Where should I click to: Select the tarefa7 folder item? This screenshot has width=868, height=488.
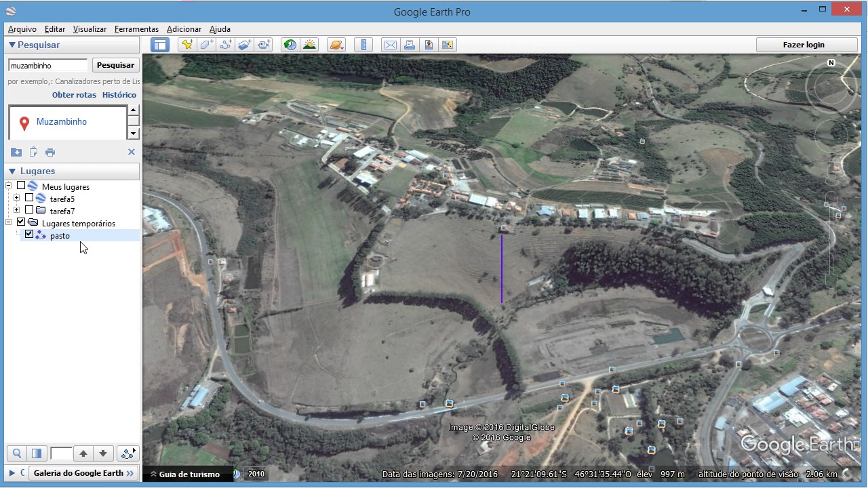pos(62,211)
